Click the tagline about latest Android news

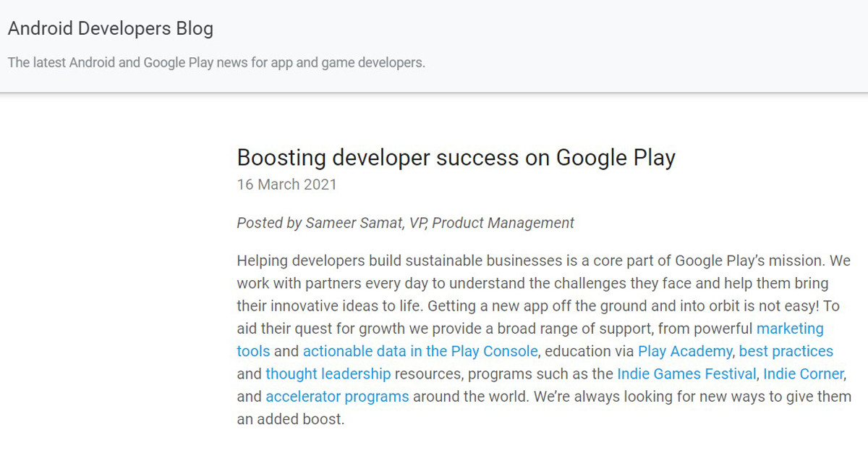click(216, 63)
